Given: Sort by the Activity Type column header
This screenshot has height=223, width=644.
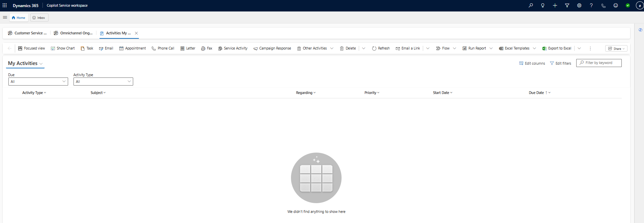Looking at the screenshot, I should (34, 93).
